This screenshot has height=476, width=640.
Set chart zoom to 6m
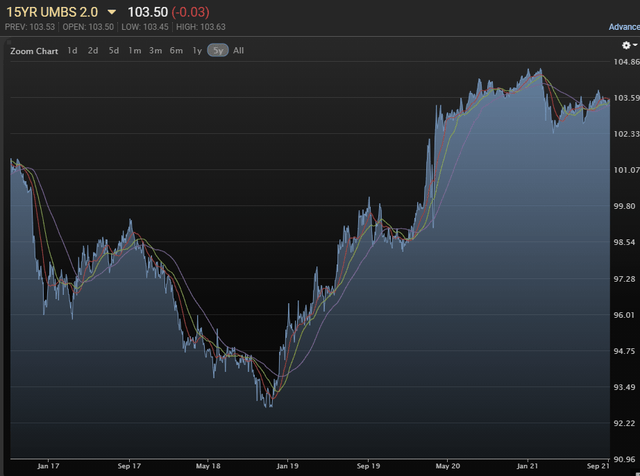176,51
